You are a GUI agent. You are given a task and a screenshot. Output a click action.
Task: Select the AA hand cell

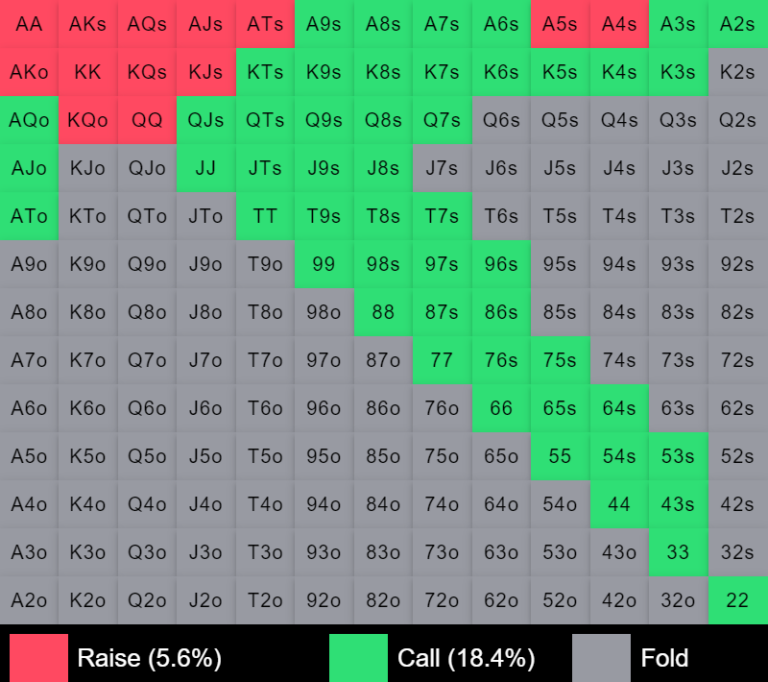pyautogui.click(x=29, y=24)
